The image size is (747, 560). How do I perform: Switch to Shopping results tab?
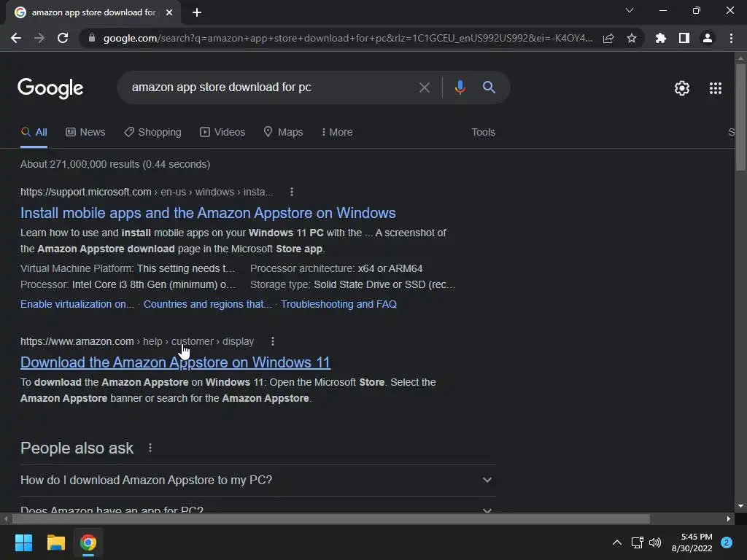(x=152, y=133)
